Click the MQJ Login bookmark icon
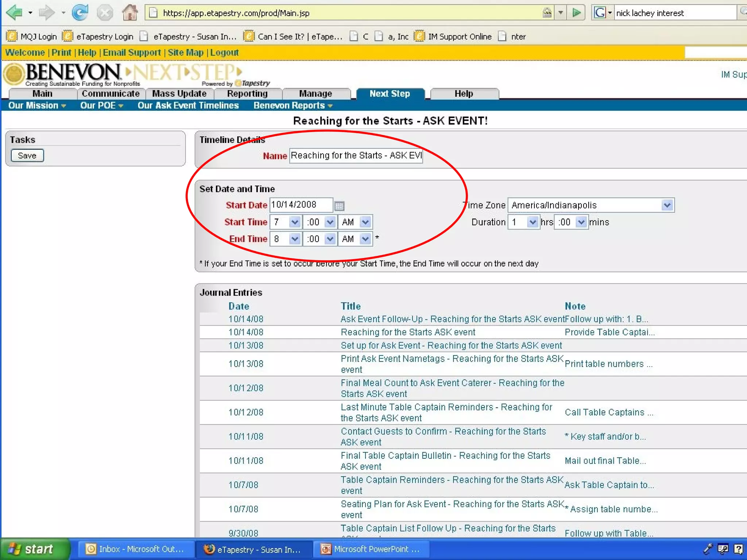Viewport: 747px width, 560px height. point(12,36)
